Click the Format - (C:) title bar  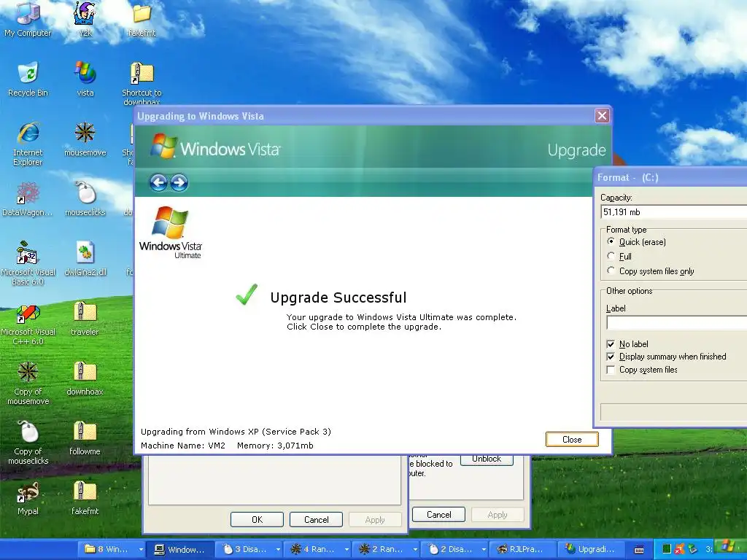coord(670,177)
